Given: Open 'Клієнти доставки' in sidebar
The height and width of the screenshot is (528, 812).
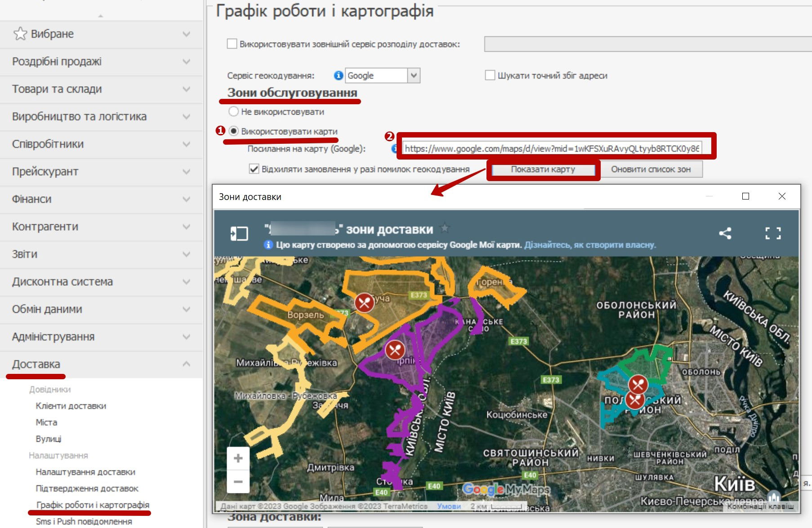Looking at the screenshot, I should [71, 406].
